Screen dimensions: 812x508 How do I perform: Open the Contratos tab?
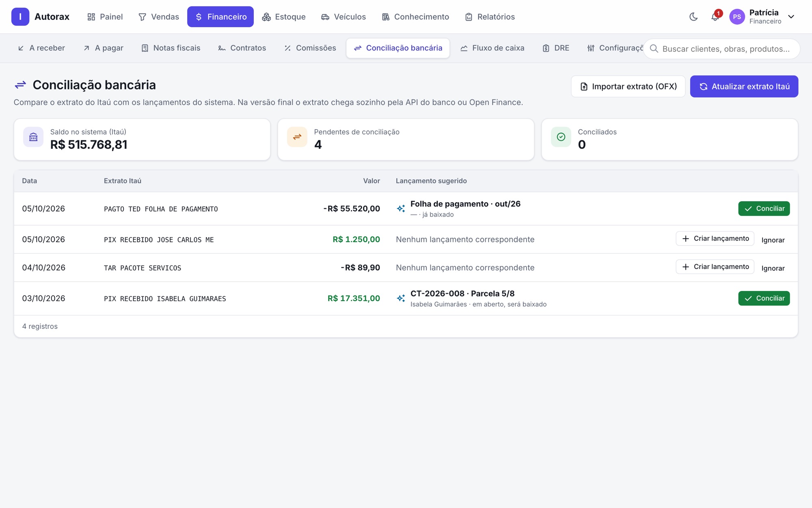242,48
